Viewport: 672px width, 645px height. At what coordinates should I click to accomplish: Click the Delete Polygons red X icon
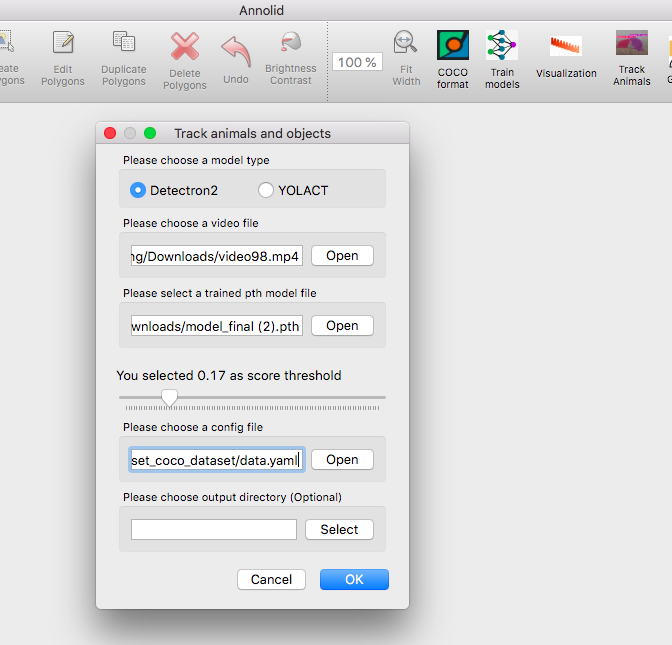(x=185, y=46)
